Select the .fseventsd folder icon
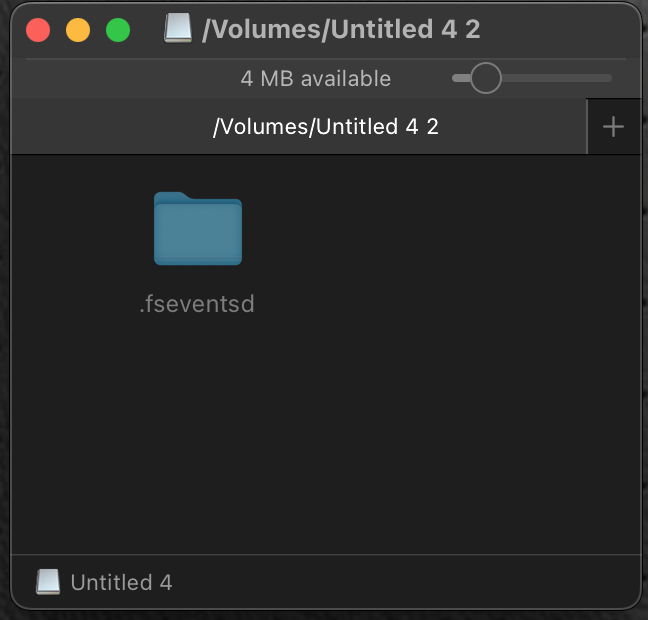 click(198, 229)
